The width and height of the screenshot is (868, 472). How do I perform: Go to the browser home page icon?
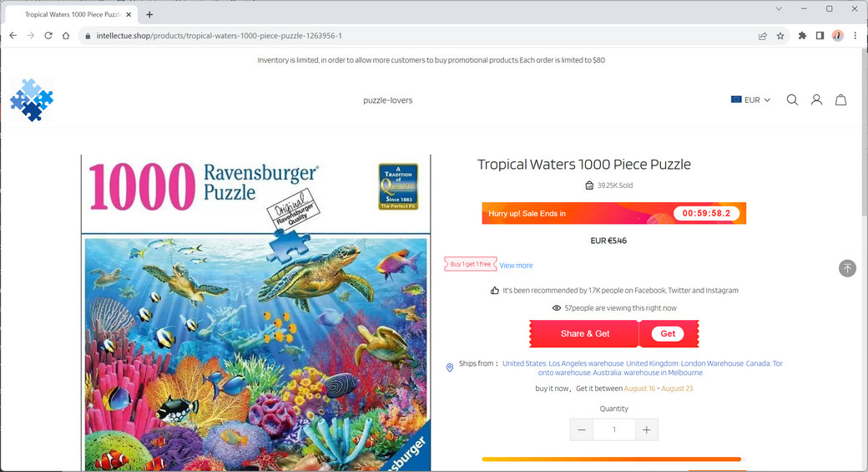pos(66,35)
